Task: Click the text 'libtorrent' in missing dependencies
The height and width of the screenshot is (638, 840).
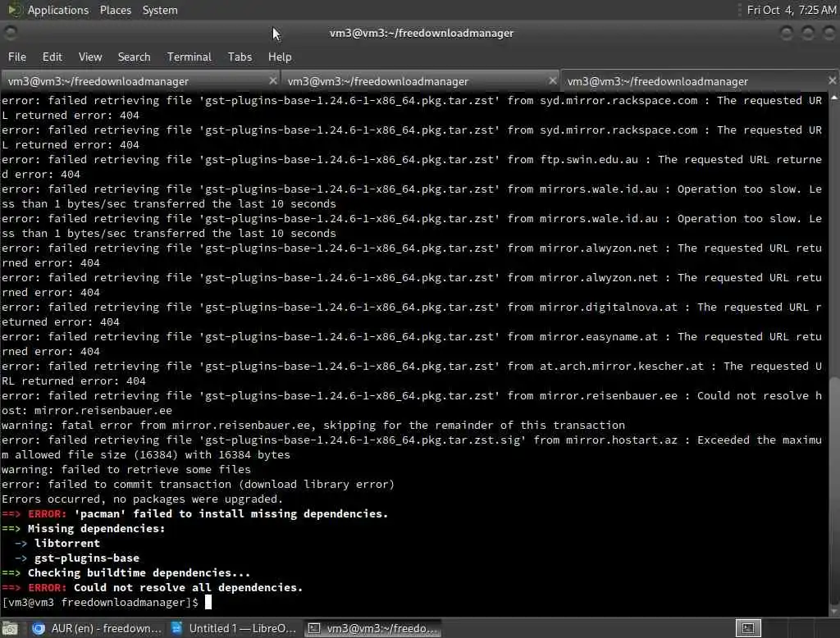Action: (67, 543)
